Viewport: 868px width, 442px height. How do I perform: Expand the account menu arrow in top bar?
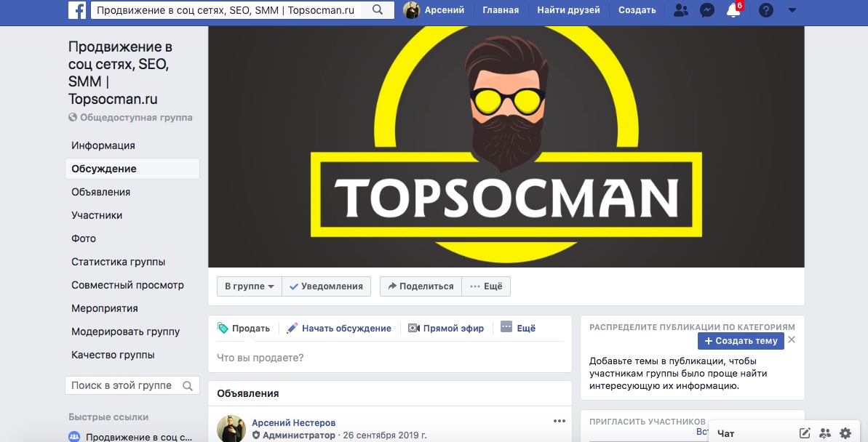click(x=792, y=10)
